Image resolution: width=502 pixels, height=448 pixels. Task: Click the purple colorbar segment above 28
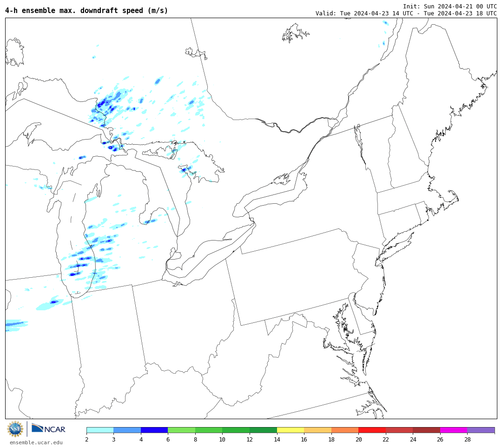click(481, 430)
